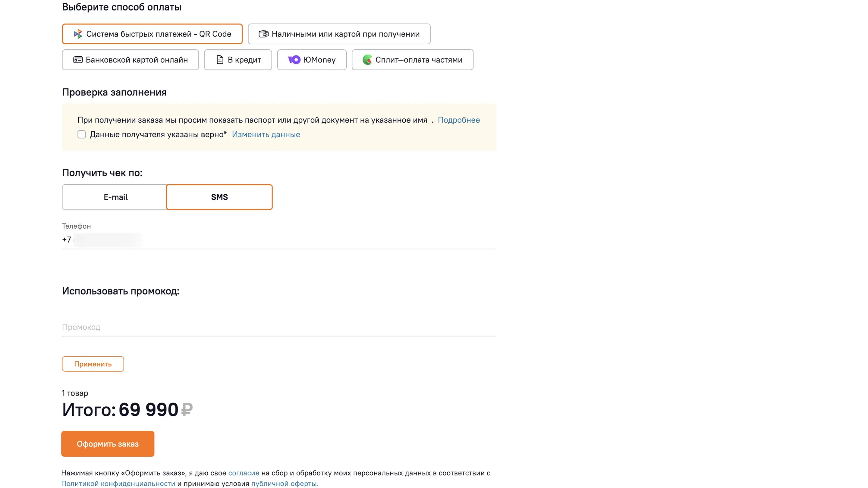This screenshot has width=868, height=488.
Task: Select SMS receipt delivery option
Action: (x=219, y=197)
